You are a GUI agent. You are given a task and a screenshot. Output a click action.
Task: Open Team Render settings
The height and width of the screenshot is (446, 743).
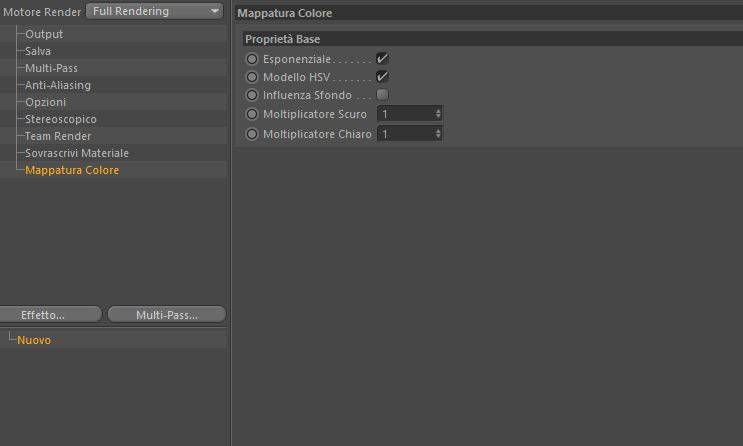pyautogui.click(x=58, y=137)
